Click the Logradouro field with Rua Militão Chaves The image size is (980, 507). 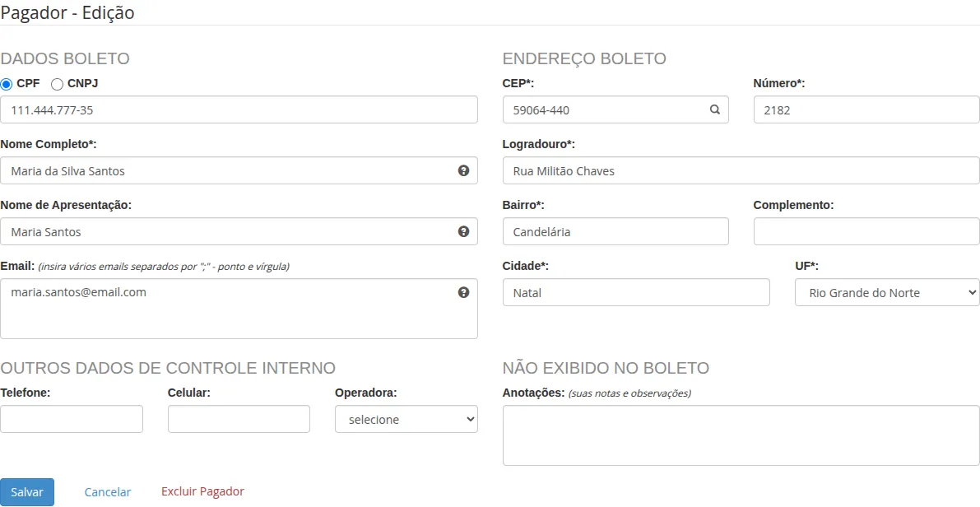point(740,170)
